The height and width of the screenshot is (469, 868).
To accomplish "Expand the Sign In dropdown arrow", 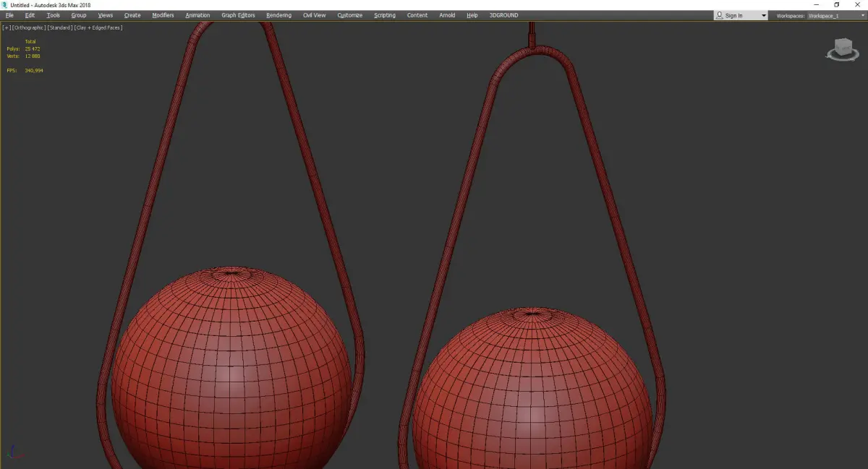I will [763, 16].
